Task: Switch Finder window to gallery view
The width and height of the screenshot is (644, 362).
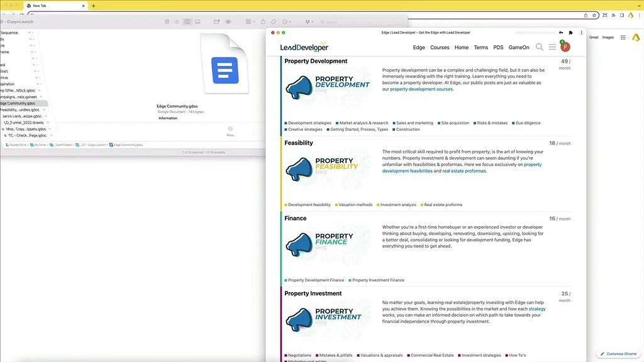Action: point(197,22)
